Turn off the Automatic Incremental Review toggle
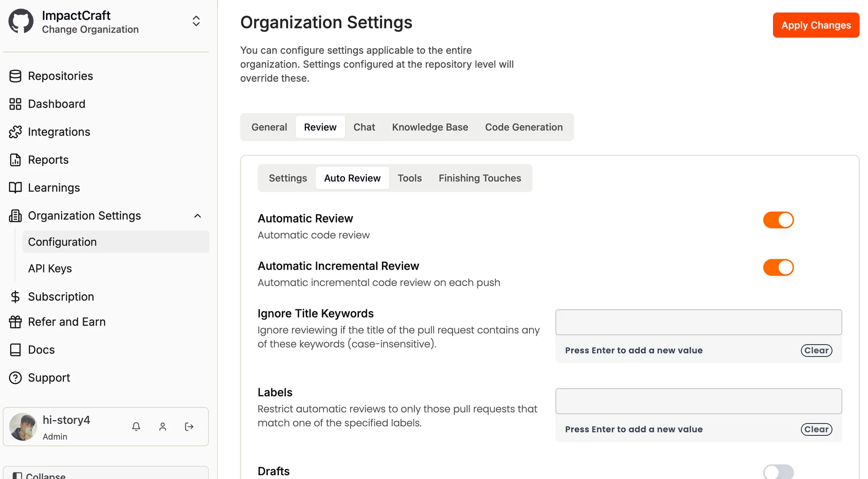The height and width of the screenshot is (479, 868). (778, 267)
